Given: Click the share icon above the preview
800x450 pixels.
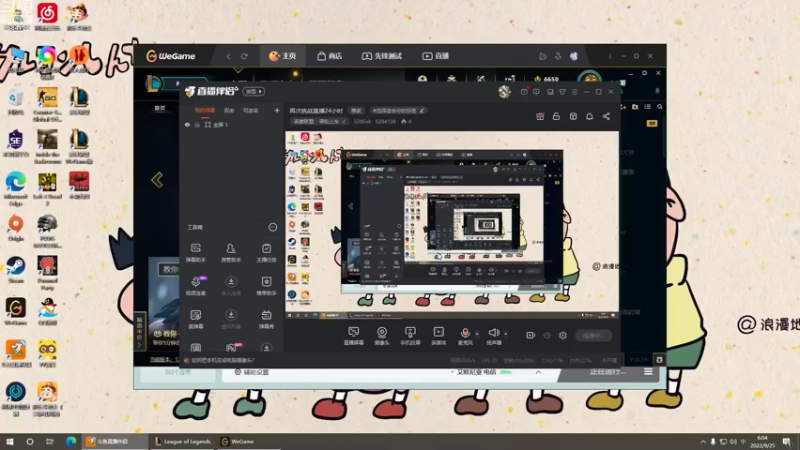Looking at the screenshot, I should [x=606, y=116].
